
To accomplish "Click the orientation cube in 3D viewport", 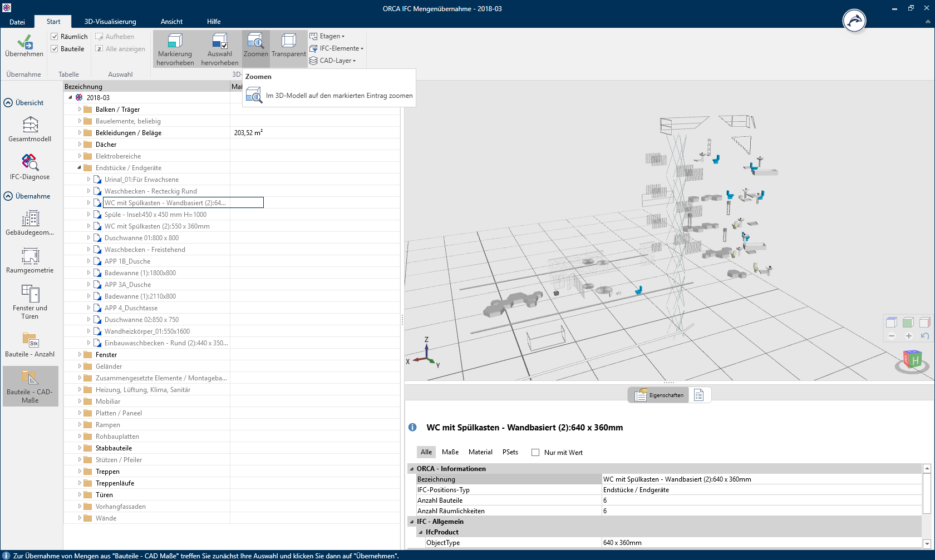I will [x=912, y=360].
